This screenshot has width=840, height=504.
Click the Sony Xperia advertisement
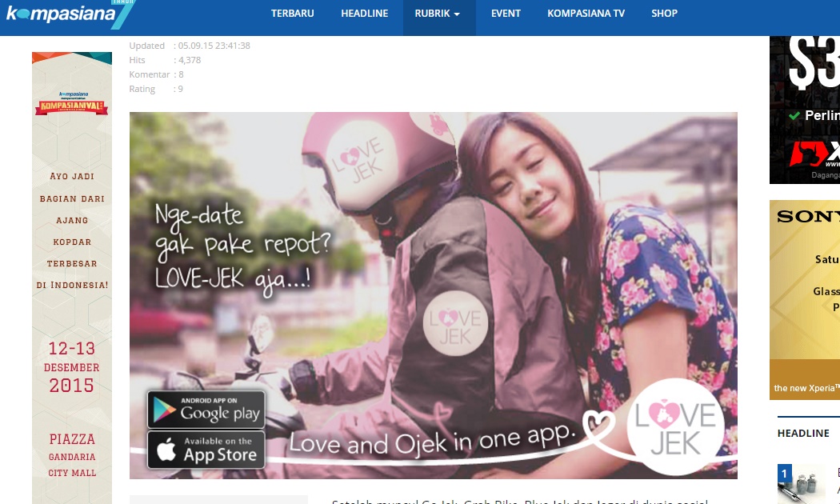805,300
